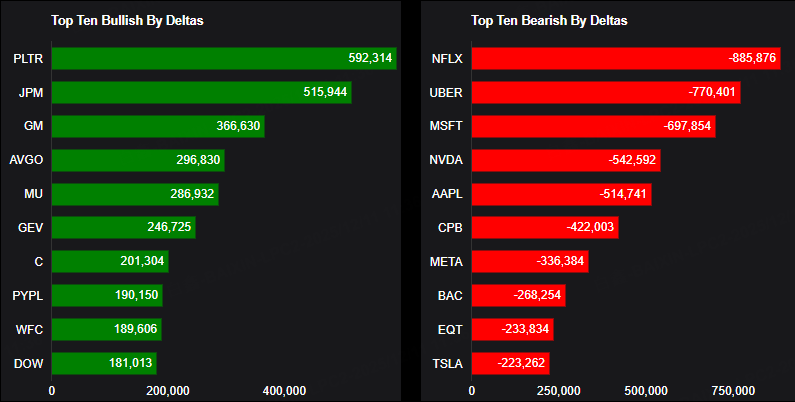Click the MU bar showing 286,932

tap(135, 194)
